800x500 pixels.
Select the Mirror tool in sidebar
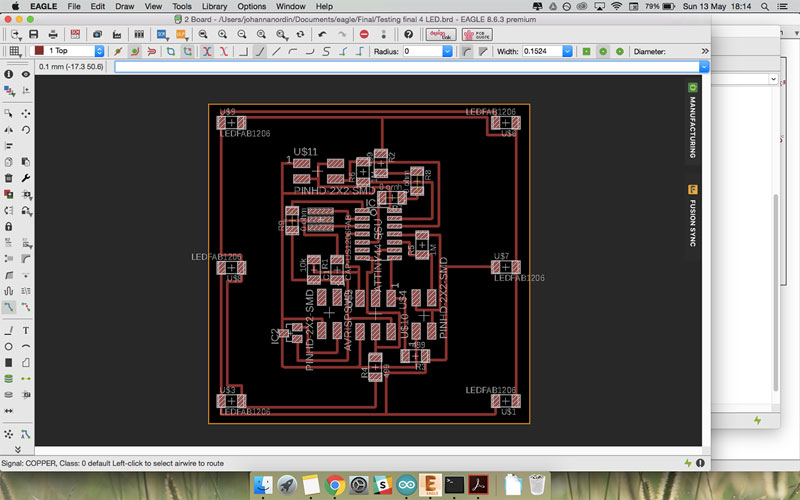(9, 130)
